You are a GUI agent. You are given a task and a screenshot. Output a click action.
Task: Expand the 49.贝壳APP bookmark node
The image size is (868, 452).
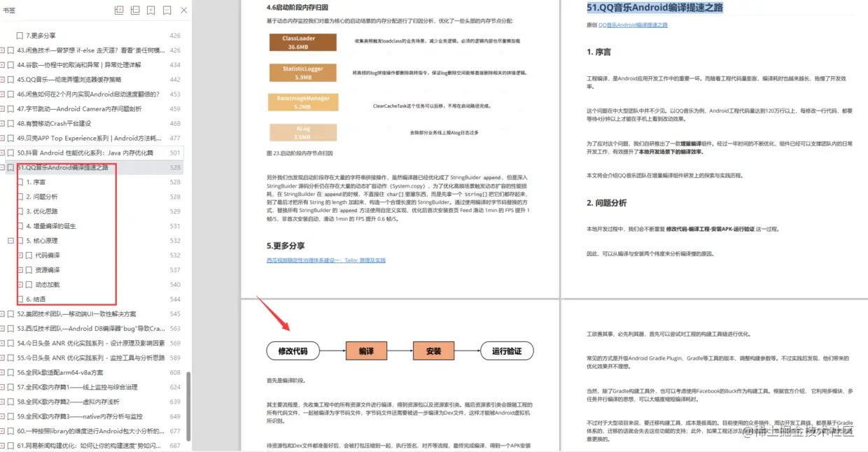click(x=2, y=139)
